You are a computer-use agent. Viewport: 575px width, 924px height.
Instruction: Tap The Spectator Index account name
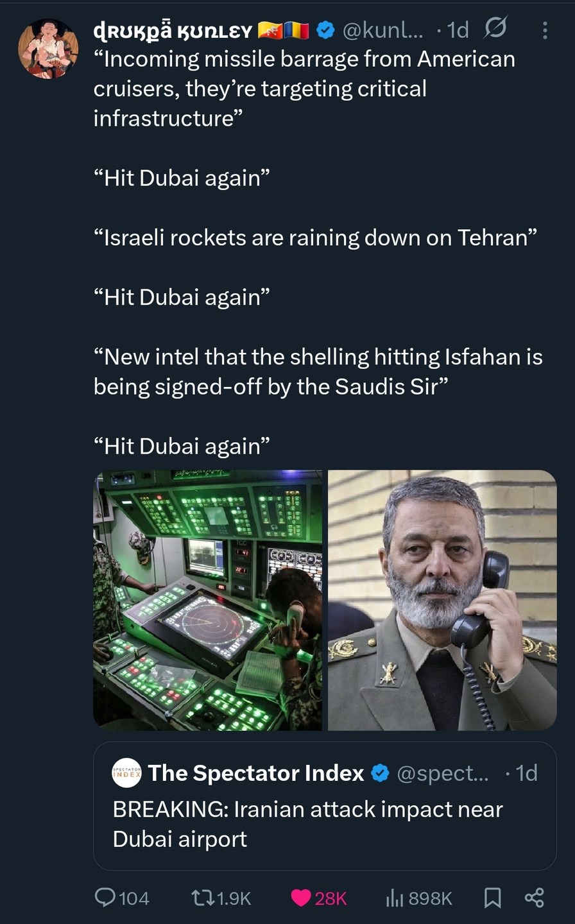(x=256, y=773)
